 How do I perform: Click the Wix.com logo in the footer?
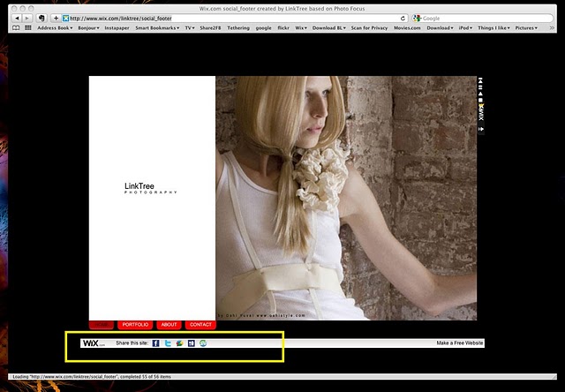93,343
